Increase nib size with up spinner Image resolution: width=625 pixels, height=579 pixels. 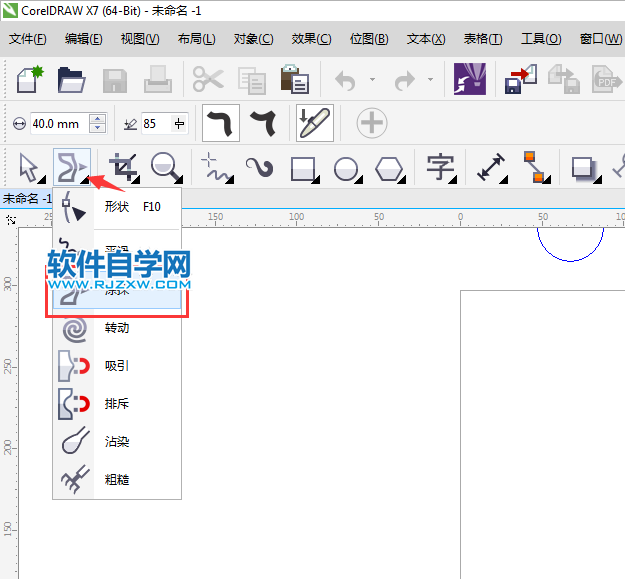tap(97, 119)
